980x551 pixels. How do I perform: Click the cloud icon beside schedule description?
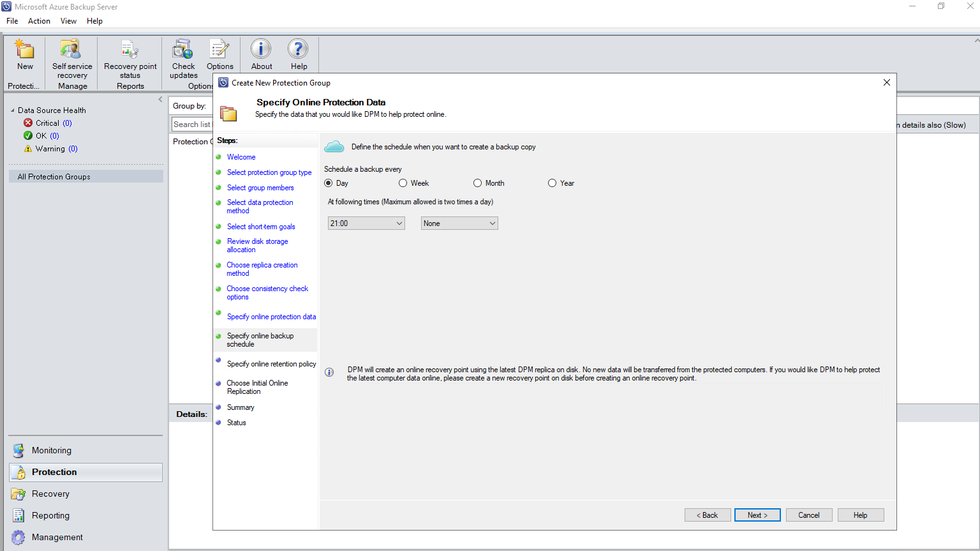pyautogui.click(x=334, y=147)
